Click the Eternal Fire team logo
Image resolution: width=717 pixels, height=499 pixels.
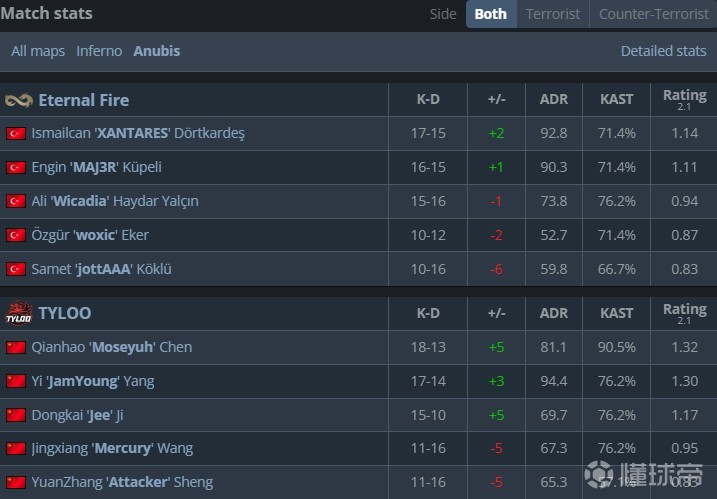(19, 100)
